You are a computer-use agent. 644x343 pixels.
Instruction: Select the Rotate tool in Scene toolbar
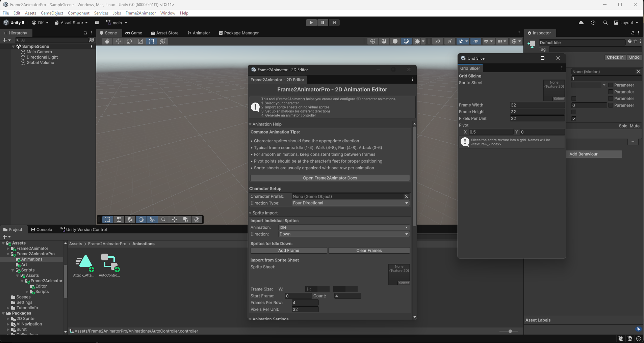129,41
